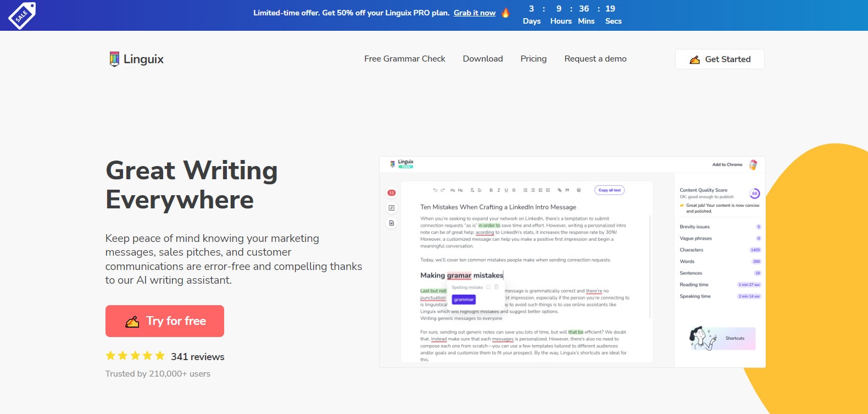The image size is (868, 414).
Task: Open the Shortcuts card in demo sidebar
Action: click(x=724, y=338)
